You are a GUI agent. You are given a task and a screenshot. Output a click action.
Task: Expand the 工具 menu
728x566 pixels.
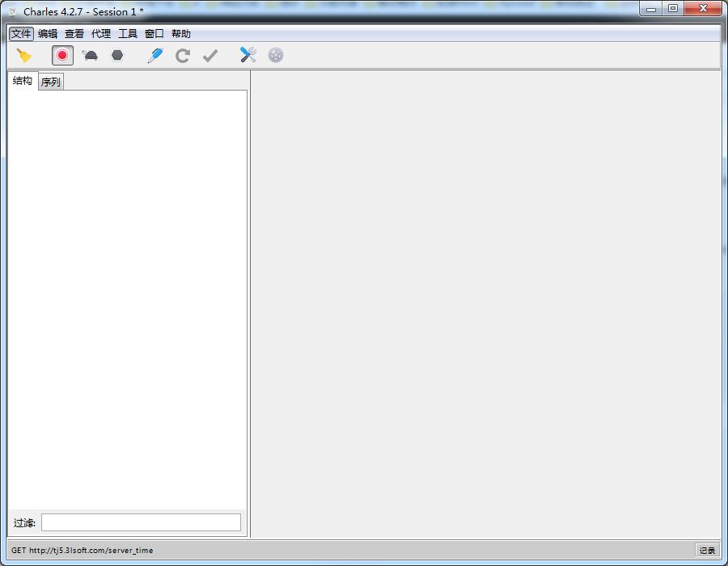[x=128, y=34]
